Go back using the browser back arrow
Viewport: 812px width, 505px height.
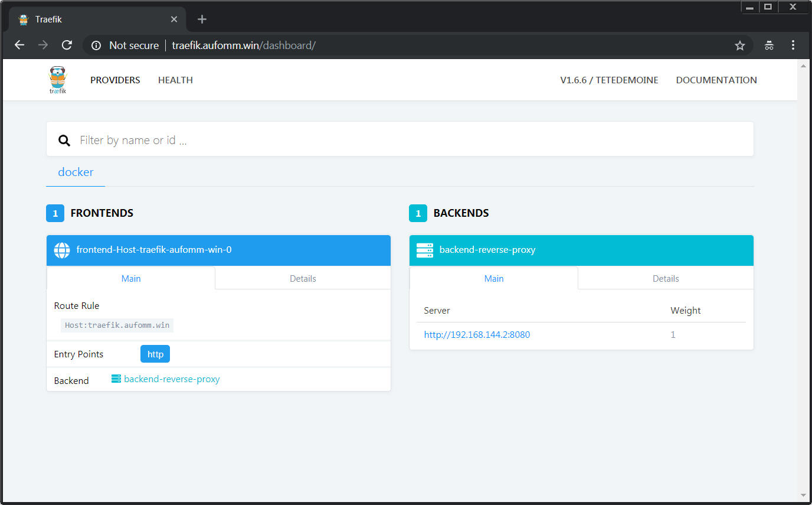tap(19, 45)
